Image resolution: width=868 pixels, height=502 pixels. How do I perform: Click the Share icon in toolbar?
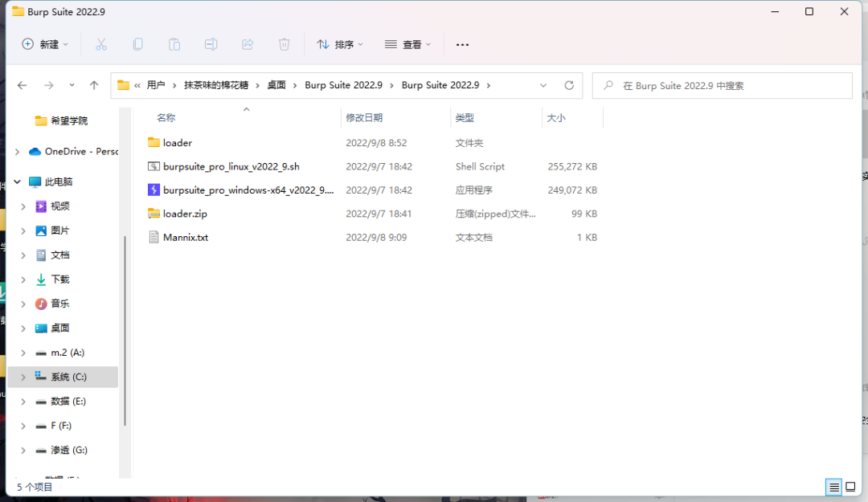click(248, 44)
